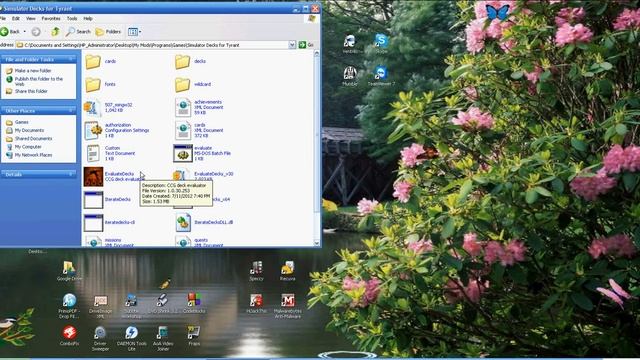Screen dimensions: 640x360
Task: Click the EvaluateDecks_v30 file name
Action: [x=213, y=174]
